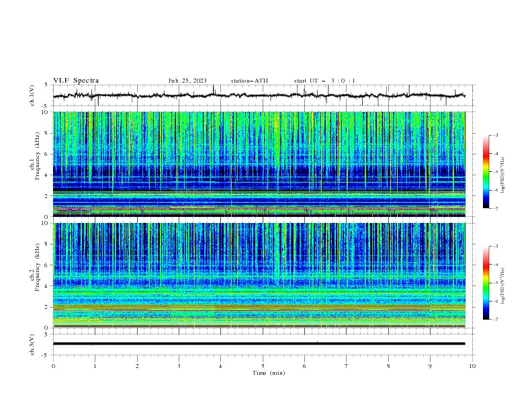This screenshot has height=411, width=532.
Task: Click the "-5" tick on ch.2 color bar
Action: point(495,283)
